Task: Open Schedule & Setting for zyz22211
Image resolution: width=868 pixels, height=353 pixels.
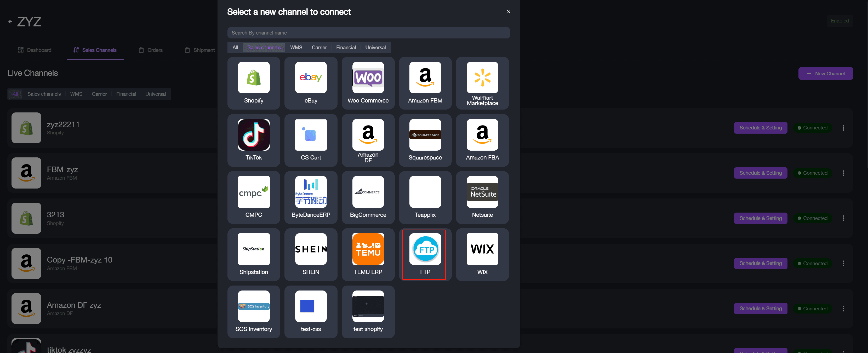Action: 761,128
